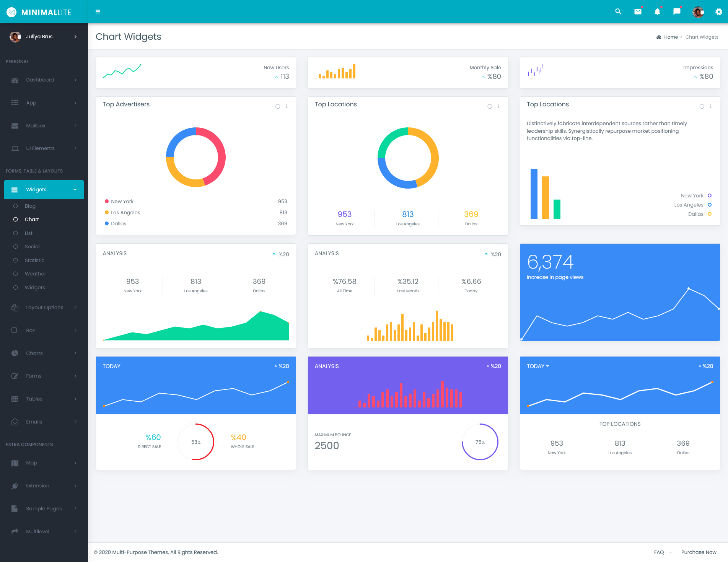Image resolution: width=728 pixels, height=562 pixels.
Task: Open the notifications bell icon
Action: pyautogui.click(x=657, y=11)
